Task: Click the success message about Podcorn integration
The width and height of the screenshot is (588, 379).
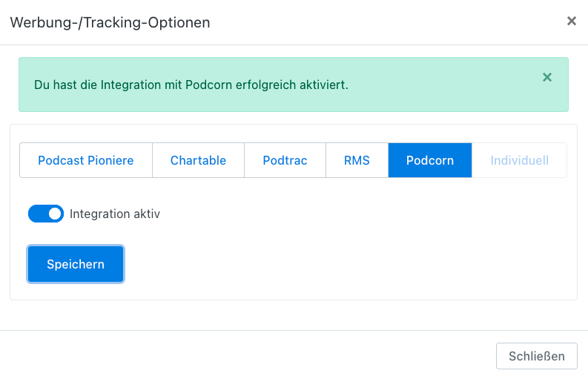Action: point(191,85)
